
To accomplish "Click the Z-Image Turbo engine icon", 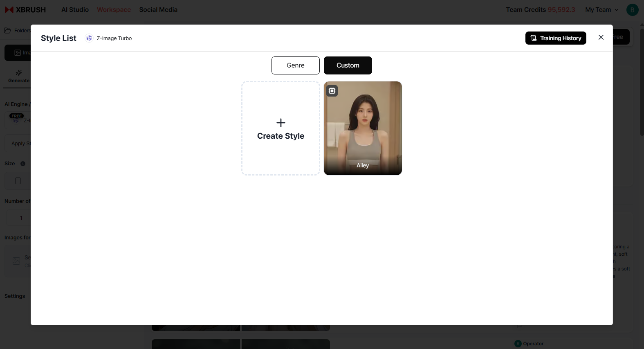I will (89, 38).
